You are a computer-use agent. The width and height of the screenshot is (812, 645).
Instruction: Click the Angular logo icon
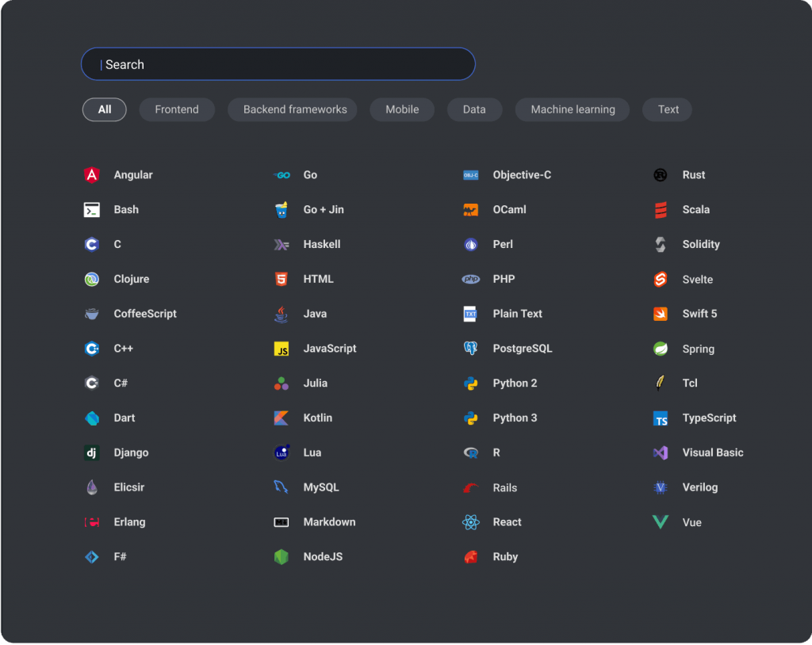tap(92, 175)
